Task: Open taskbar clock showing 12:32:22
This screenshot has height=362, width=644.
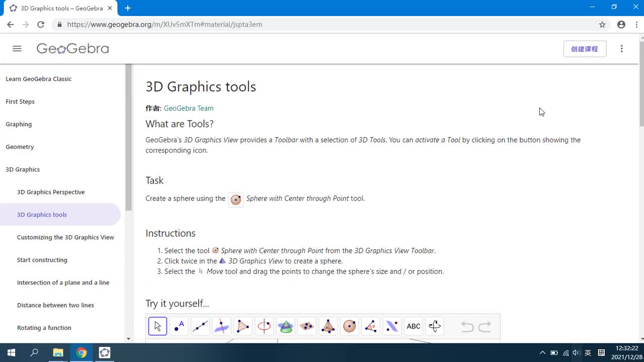Action: (626, 352)
